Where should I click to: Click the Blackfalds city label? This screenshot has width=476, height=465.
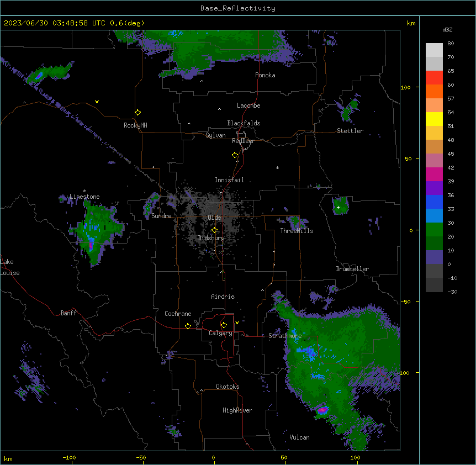tap(244, 123)
